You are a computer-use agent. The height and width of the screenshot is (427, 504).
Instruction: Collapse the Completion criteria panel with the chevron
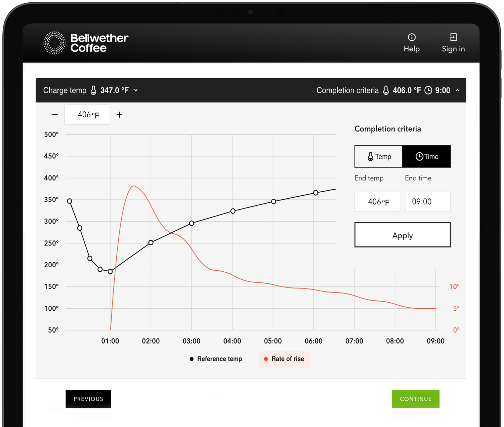457,90
